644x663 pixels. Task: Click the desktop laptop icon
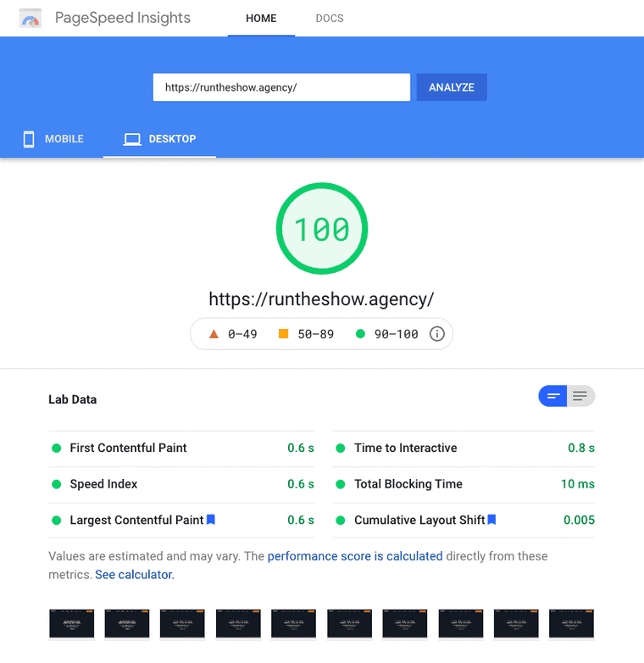pyautogui.click(x=132, y=139)
